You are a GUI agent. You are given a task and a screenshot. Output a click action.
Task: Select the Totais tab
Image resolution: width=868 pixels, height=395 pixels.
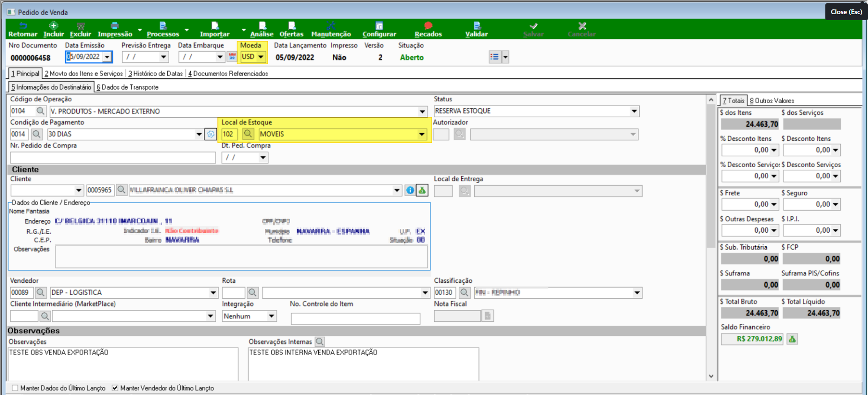click(733, 101)
